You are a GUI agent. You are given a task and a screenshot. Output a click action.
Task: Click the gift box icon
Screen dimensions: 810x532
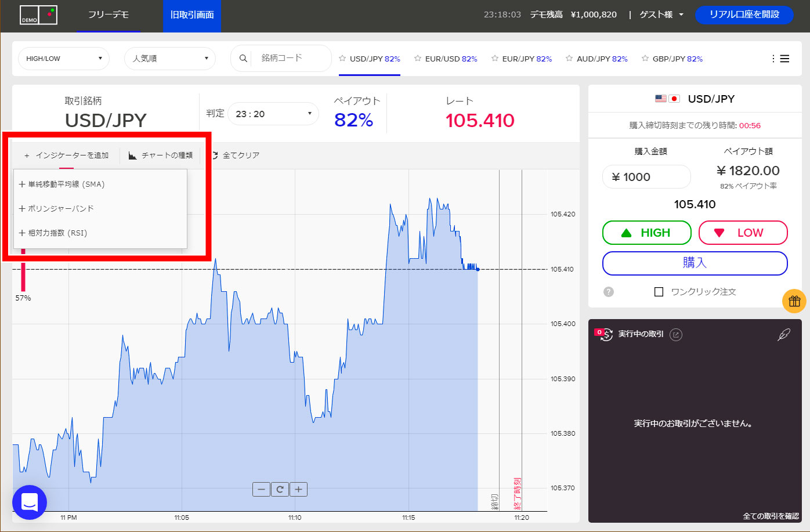794,301
